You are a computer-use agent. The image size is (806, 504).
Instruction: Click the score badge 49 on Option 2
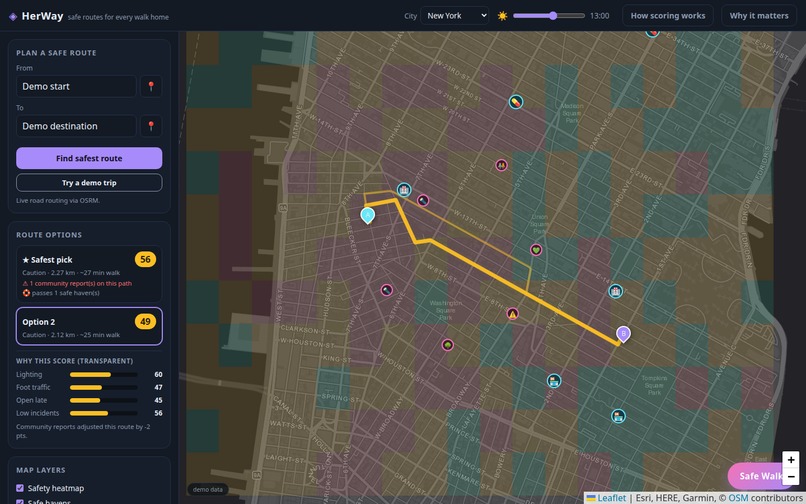click(x=145, y=321)
